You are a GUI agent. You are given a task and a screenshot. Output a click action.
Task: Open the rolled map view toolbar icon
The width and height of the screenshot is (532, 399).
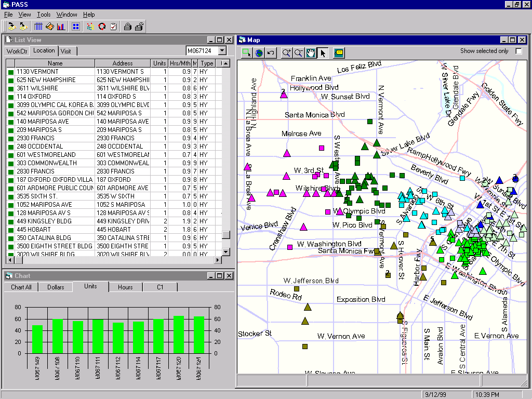tap(50, 26)
